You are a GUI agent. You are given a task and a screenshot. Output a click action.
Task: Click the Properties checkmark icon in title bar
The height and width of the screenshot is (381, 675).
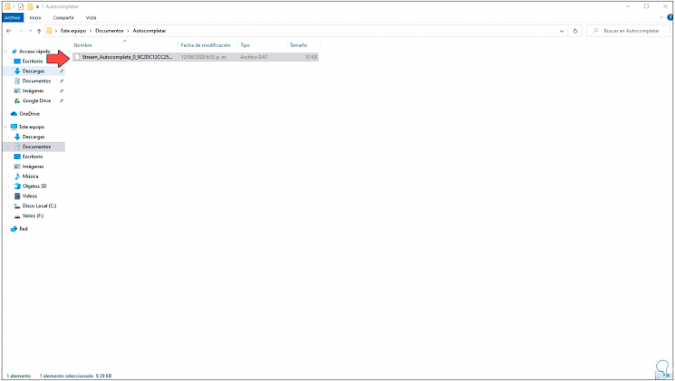coord(21,6)
